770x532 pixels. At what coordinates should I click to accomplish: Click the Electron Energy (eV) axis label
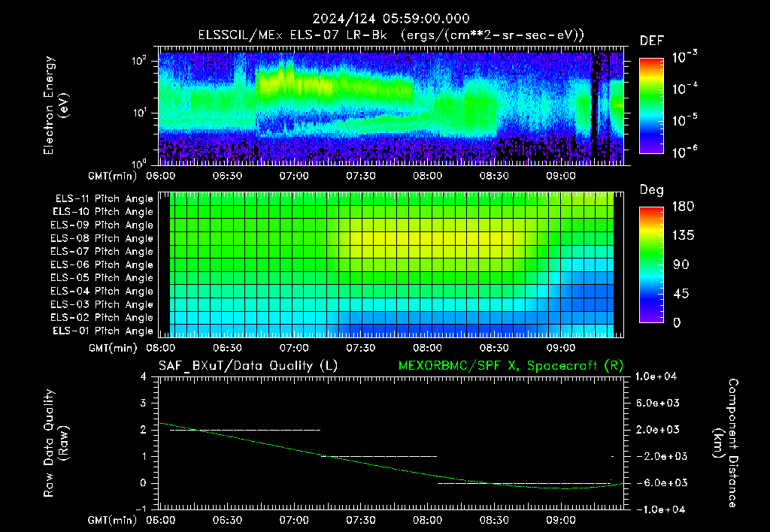click(56, 105)
